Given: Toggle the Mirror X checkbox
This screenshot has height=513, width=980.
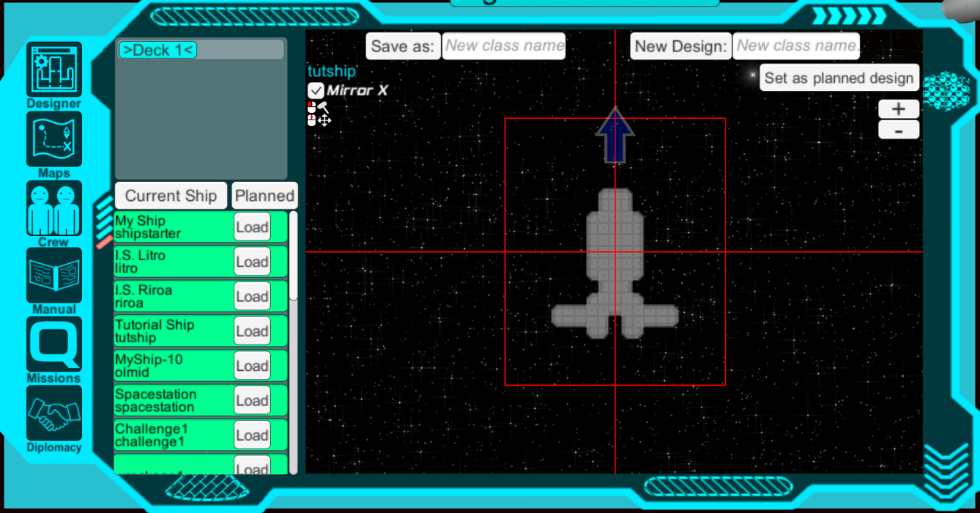Looking at the screenshot, I should pyautogui.click(x=316, y=90).
